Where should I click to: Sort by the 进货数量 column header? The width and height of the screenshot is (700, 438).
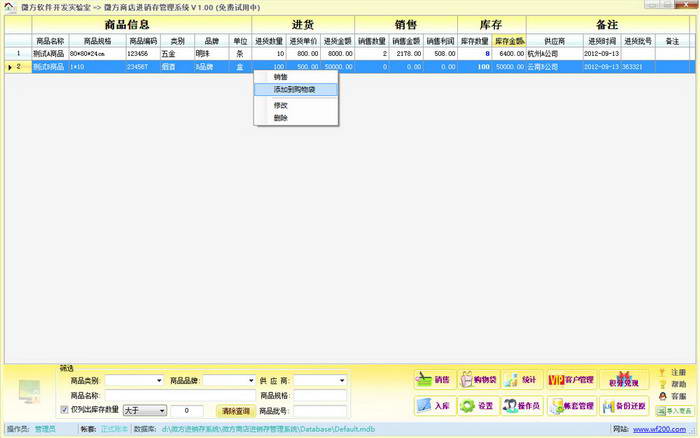click(x=269, y=41)
